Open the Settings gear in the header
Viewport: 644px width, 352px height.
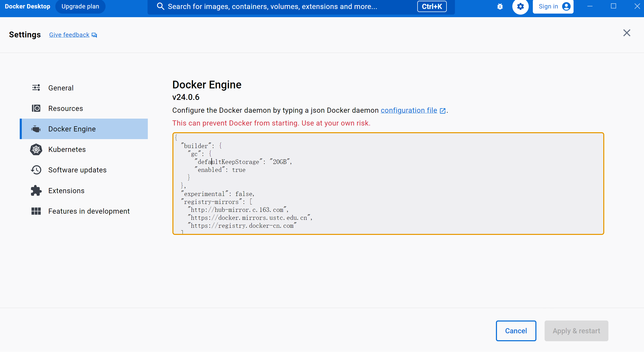coord(520,6)
